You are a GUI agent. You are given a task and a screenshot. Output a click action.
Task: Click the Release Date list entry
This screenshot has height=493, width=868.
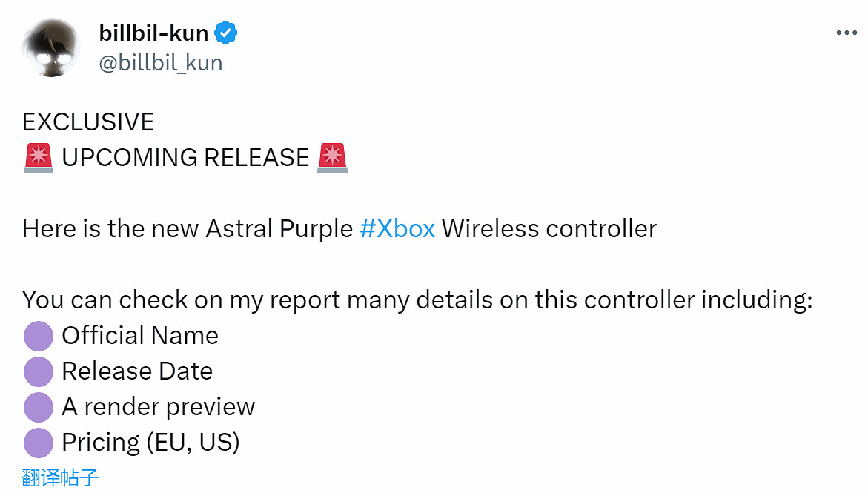[137, 371]
